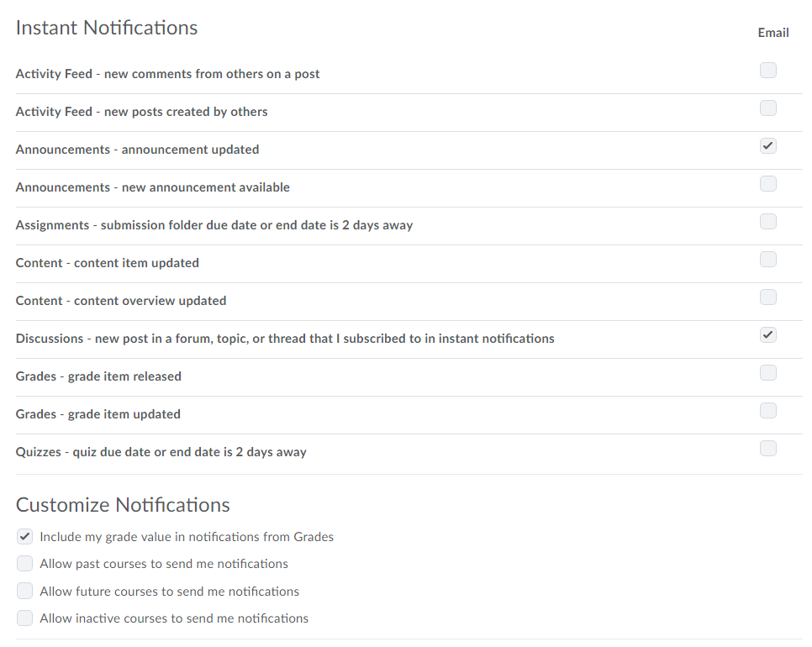Click 'Allow future courses' label text

click(x=169, y=592)
